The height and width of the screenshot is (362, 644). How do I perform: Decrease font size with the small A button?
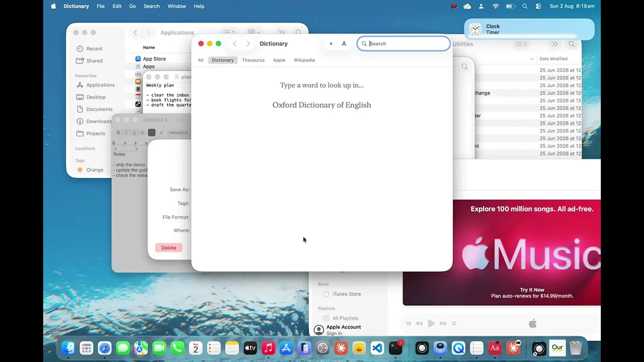(x=331, y=44)
